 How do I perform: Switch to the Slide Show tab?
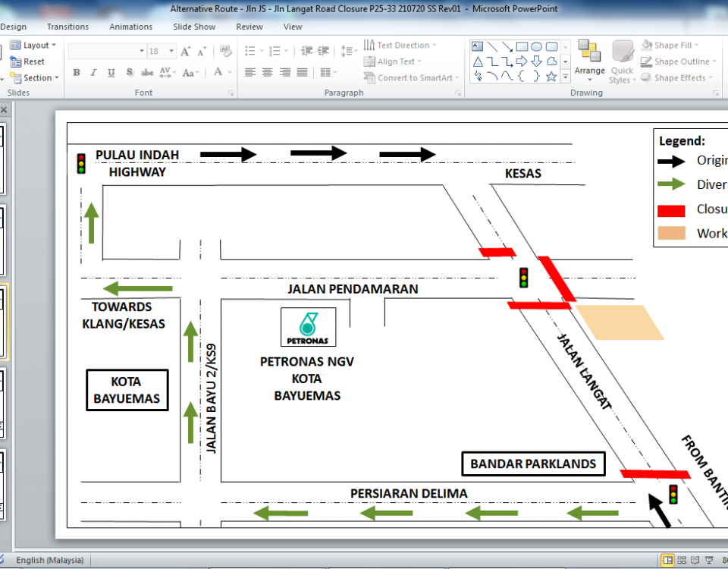click(x=194, y=27)
